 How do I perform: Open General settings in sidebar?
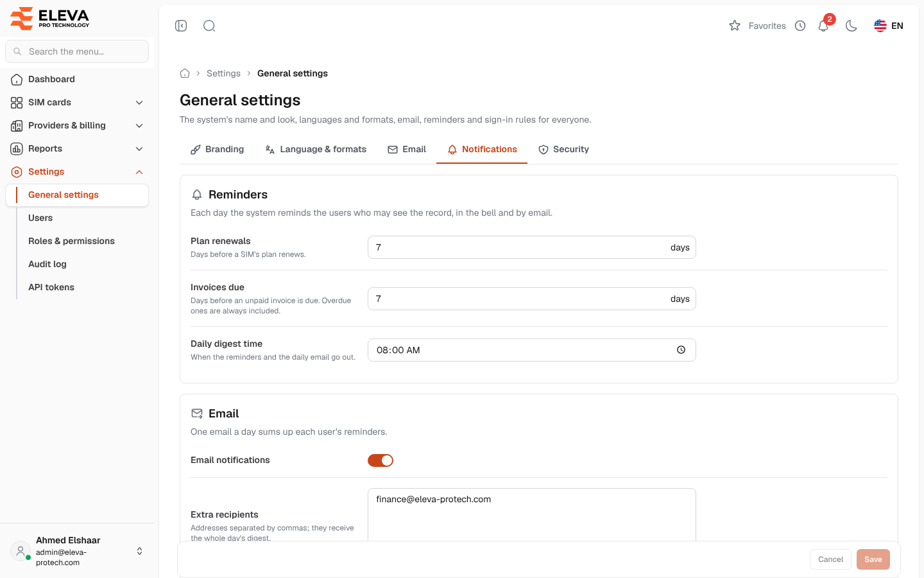click(77, 195)
